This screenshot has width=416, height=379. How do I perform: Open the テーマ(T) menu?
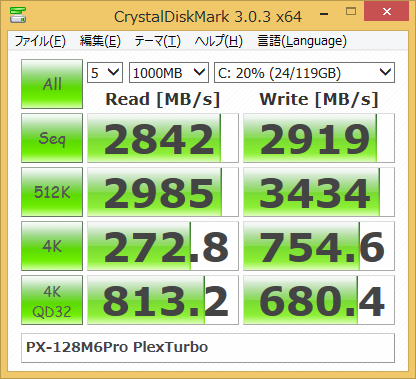157,41
